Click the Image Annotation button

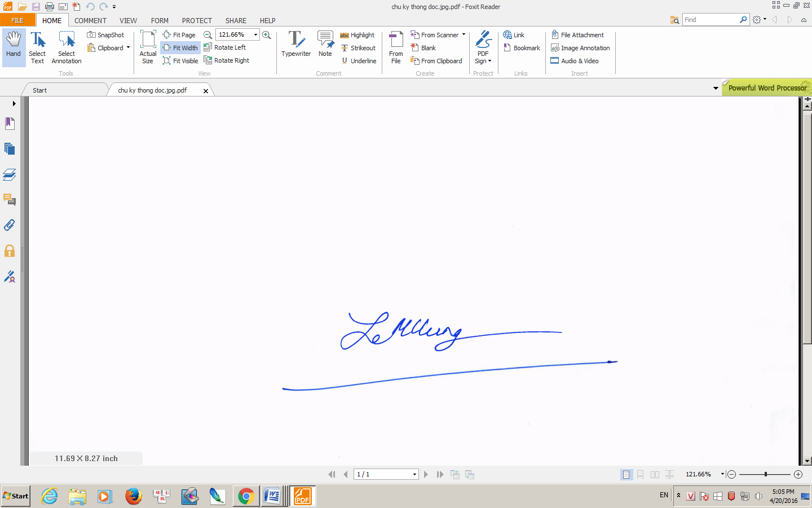(x=580, y=48)
